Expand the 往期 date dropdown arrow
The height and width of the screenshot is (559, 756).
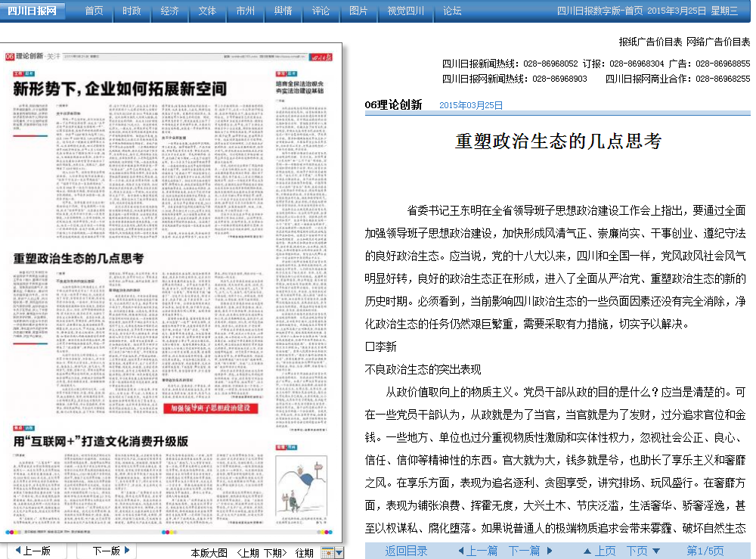click(x=339, y=553)
